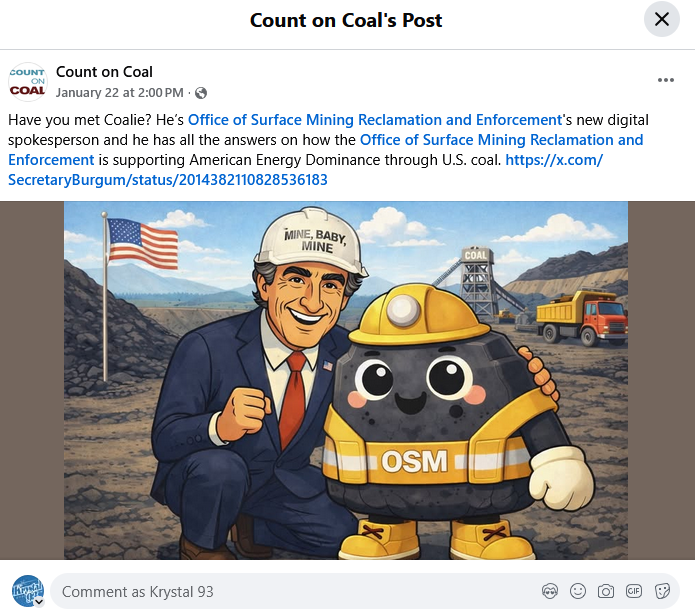The width and height of the screenshot is (695, 613).
Task: Open the three-dot post options menu
Action: click(x=665, y=80)
